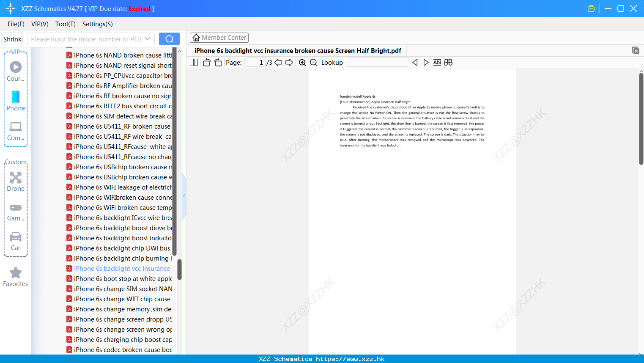Focus the model number or PCB search box

(86, 39)
